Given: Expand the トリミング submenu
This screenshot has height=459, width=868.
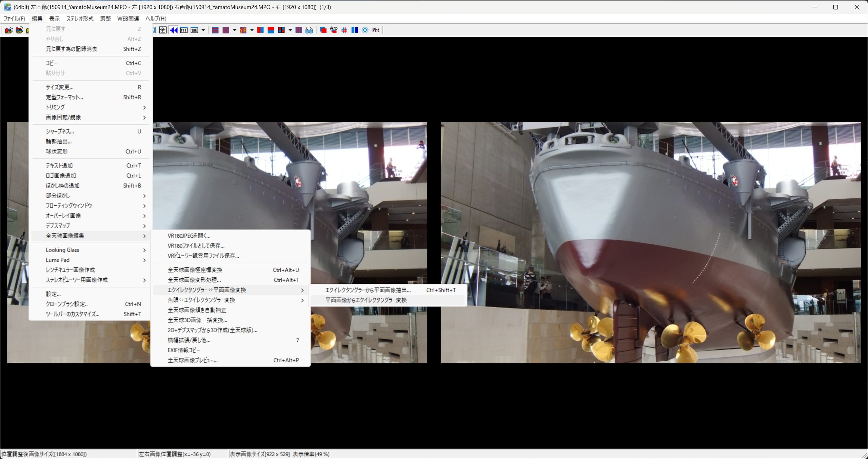Looking at the screenshot, I should (x=91, y=107).
